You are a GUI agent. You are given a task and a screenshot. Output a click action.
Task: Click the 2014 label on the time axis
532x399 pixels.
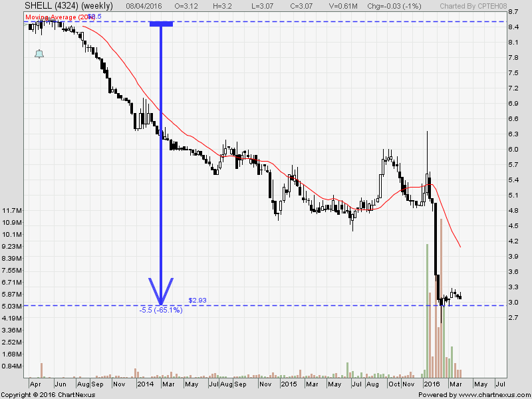click(x=145, y=384)
